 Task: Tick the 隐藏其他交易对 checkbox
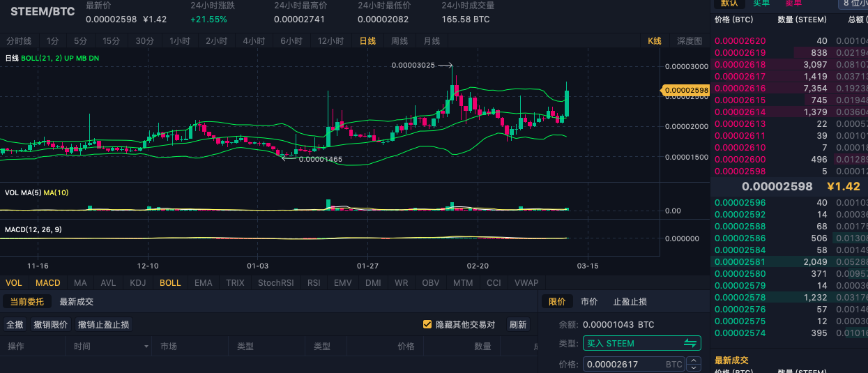click(428, 324)
